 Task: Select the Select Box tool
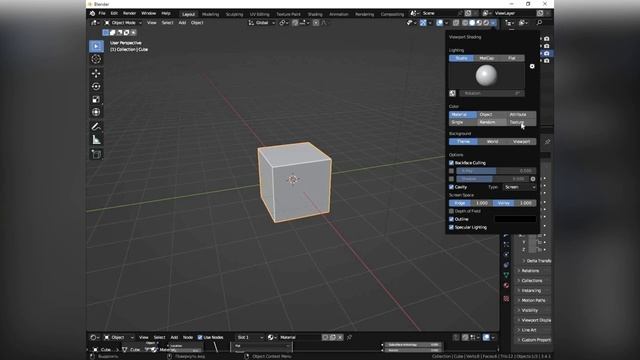point(96,46)
